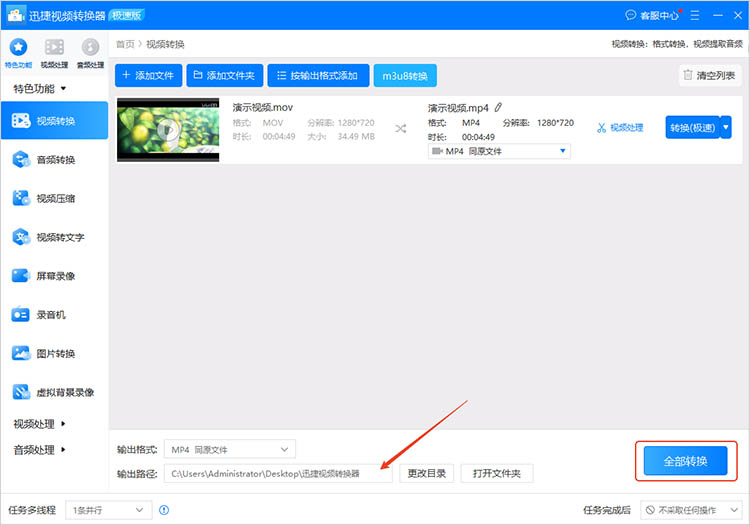Viewport: 750px width, 525px height.
Task: Click the 添加文件 button
Action: (x=148, y=76)
